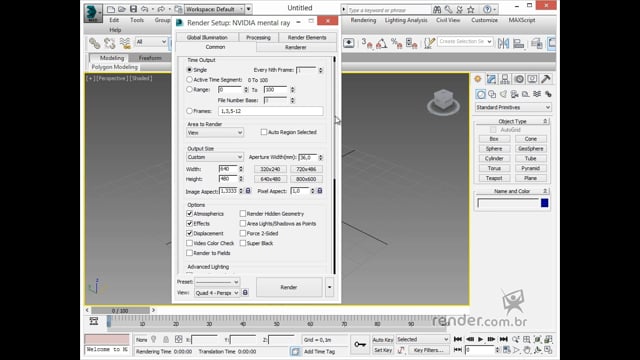Viewport: 640px width, 360px height.
Task: Open the render mode arrow next to Render button
Action: pos(329,287)
